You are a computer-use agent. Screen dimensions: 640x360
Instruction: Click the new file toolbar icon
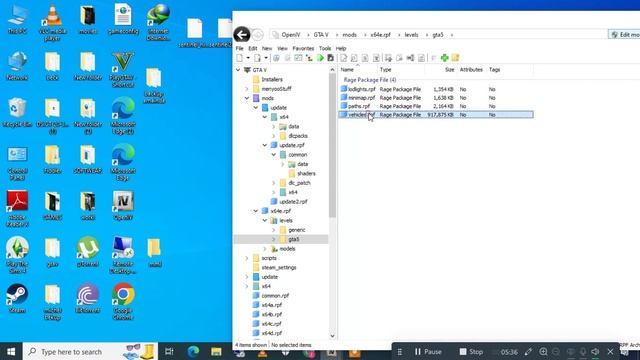coord(240,58)
